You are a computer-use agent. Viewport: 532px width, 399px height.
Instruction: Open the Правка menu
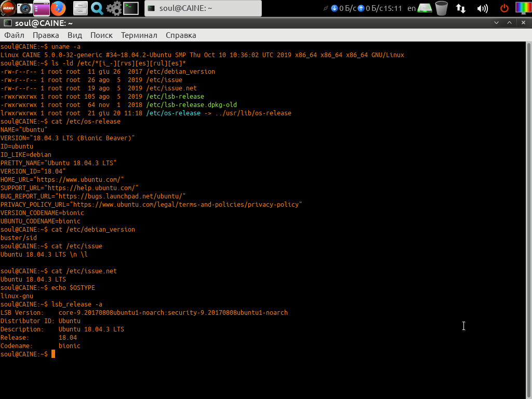tap(46, 35)
